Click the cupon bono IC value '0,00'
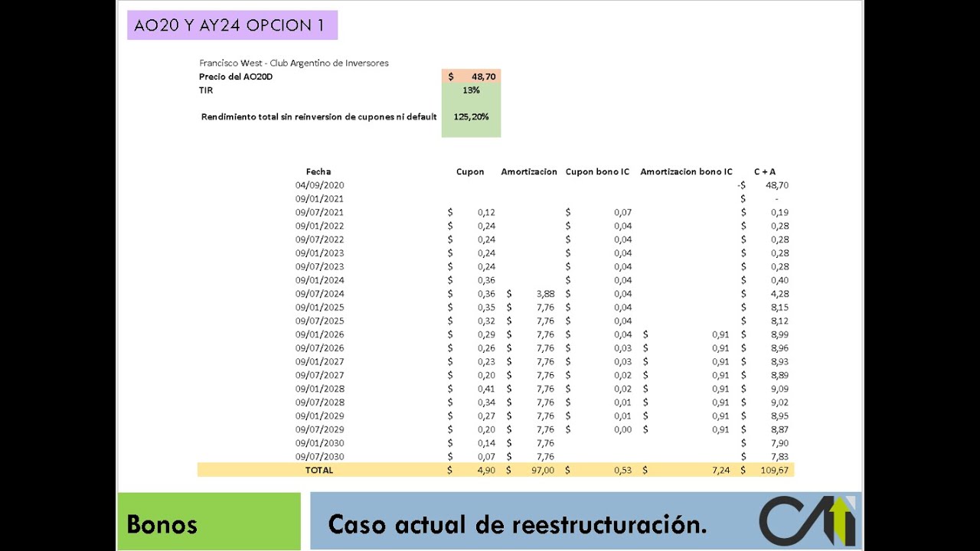Viewport: 980px width, 551px height. pos(622,430)
